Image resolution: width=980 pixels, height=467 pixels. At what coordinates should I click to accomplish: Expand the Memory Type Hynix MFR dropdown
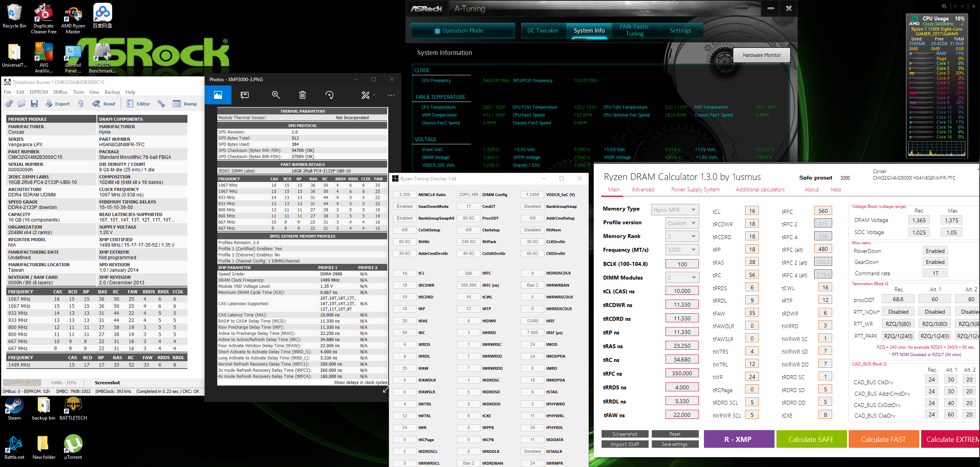coord(693,210)
